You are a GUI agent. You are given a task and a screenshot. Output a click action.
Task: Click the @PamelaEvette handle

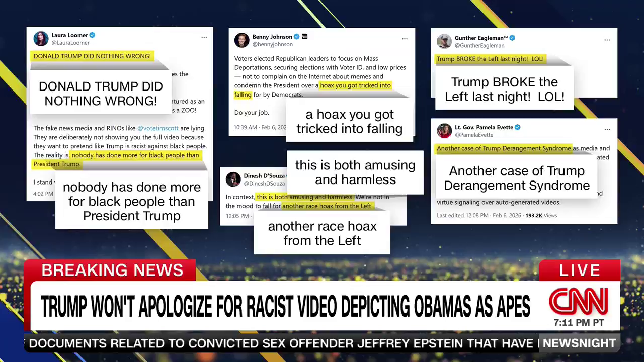point(474,135)
